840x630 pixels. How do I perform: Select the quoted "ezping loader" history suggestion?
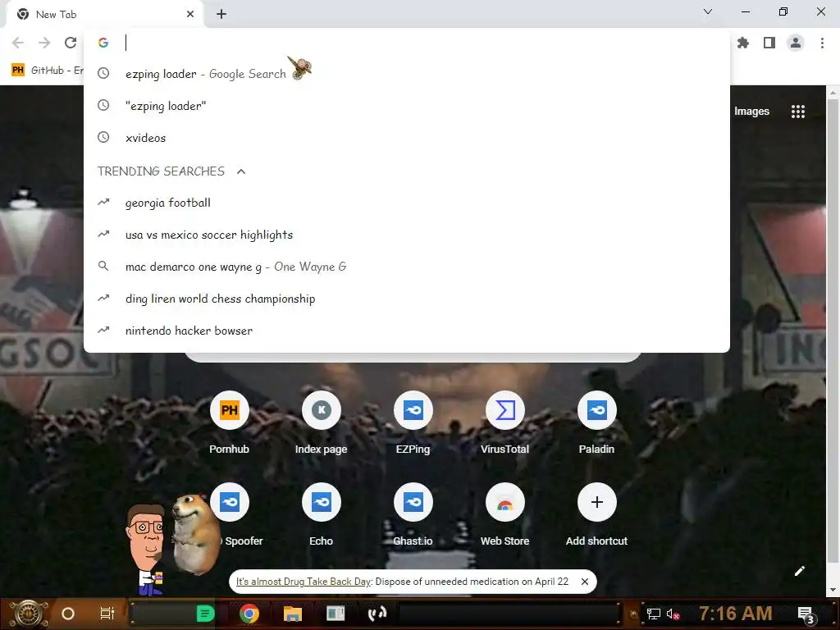tap(407, 106)
